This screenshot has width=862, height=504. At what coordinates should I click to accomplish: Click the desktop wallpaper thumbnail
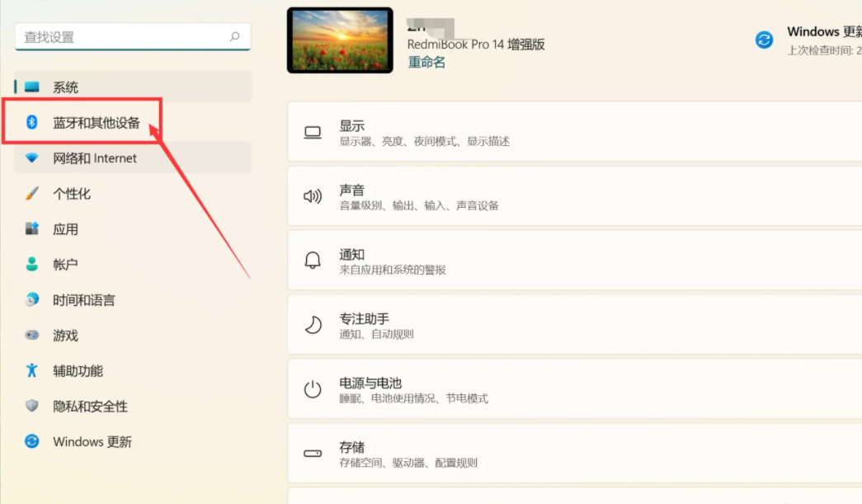340,40
